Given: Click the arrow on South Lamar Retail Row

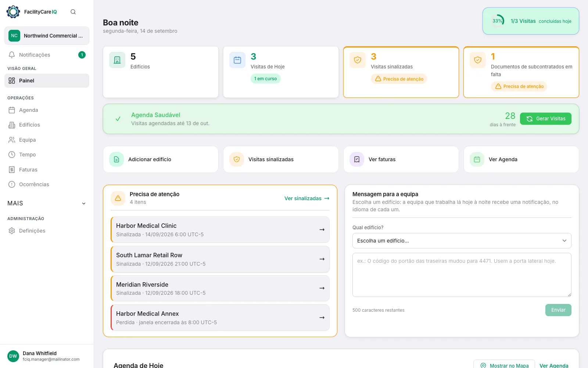Looking at the screenshot, I should 322,259.
